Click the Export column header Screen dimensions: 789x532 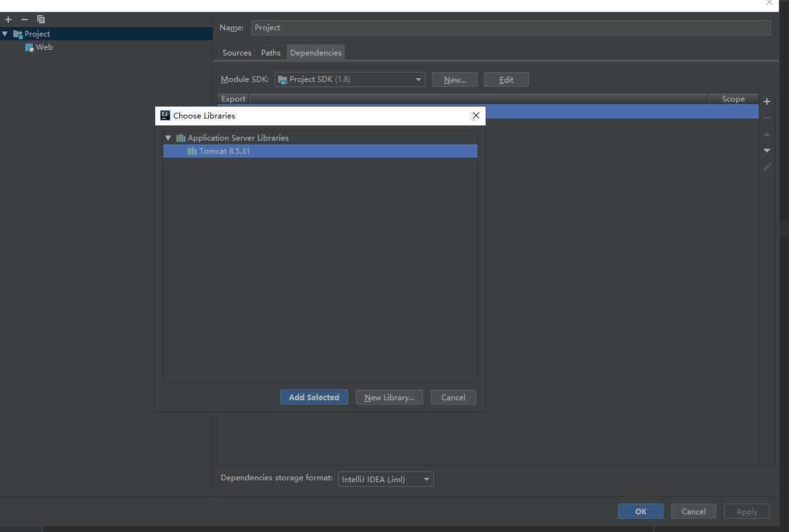click(x=233, y=99)
